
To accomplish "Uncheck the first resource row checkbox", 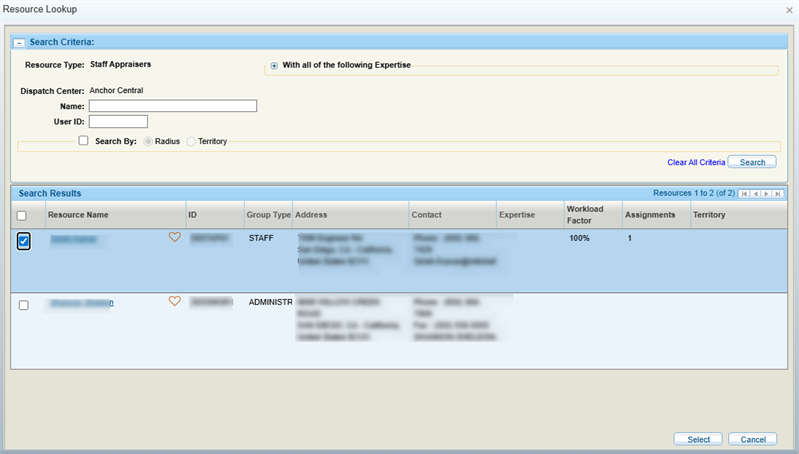I will click(x=24, y=241).
